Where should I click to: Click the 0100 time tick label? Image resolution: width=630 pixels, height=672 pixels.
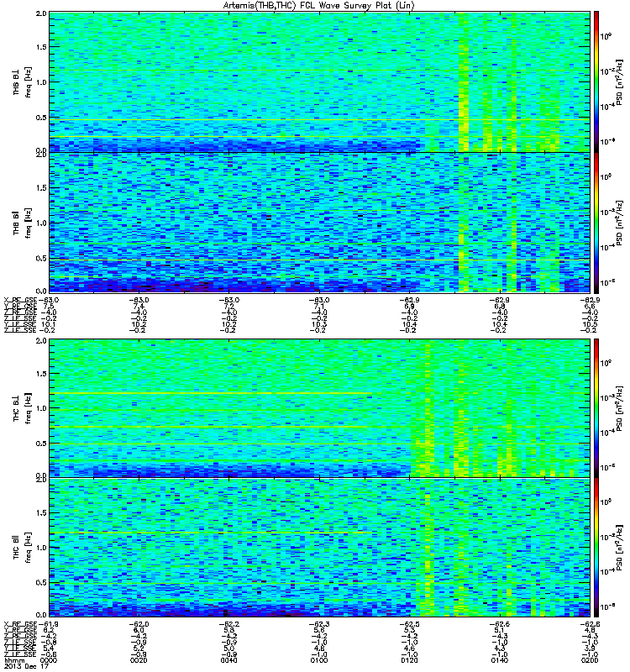click(319, 660)
